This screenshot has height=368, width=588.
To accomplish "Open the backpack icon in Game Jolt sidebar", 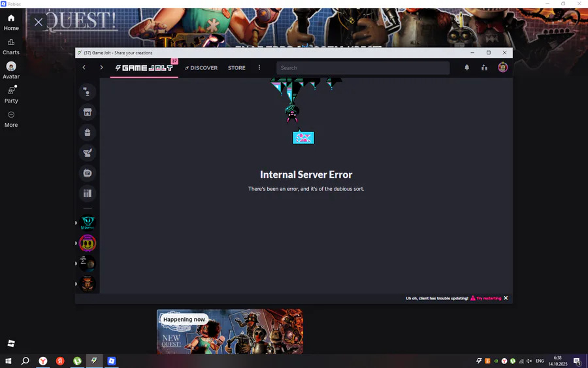I will coord(88,133).
